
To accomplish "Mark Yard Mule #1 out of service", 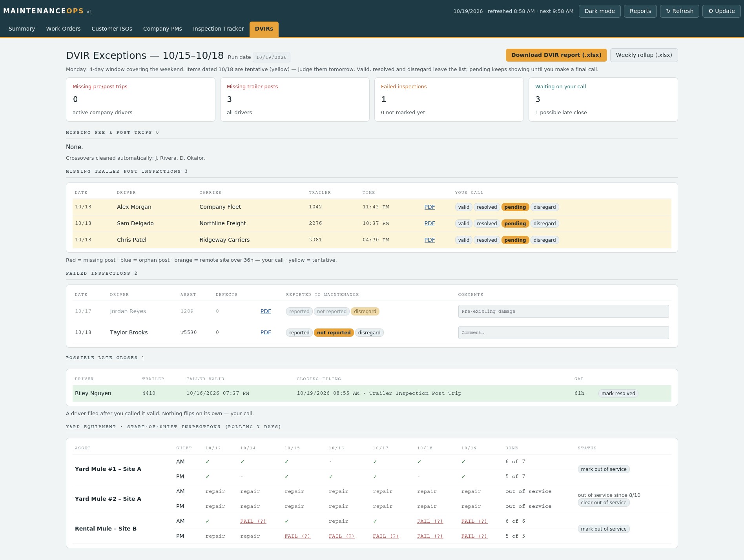I will (x=604, y=469).
